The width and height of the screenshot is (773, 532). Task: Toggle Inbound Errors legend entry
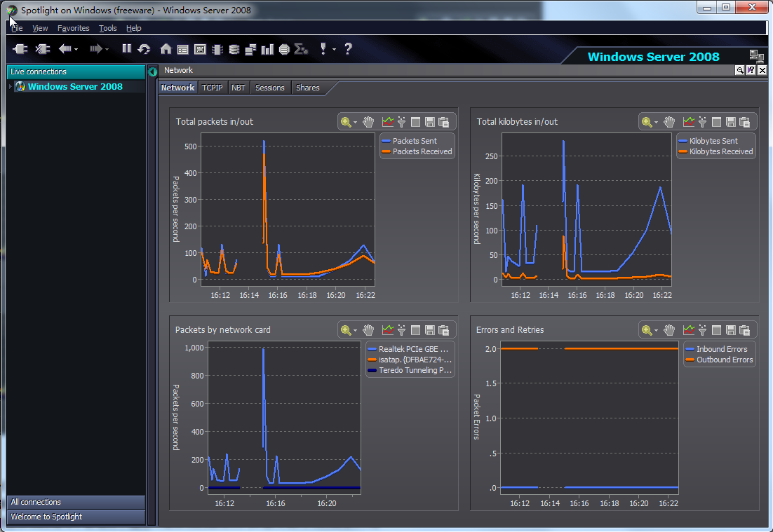tap(717, 349)
